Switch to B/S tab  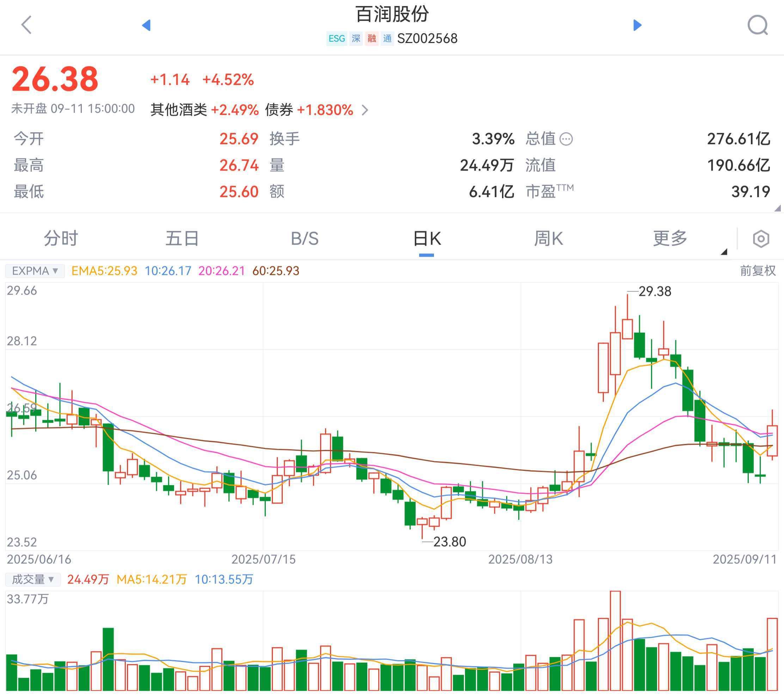(305, 239)
